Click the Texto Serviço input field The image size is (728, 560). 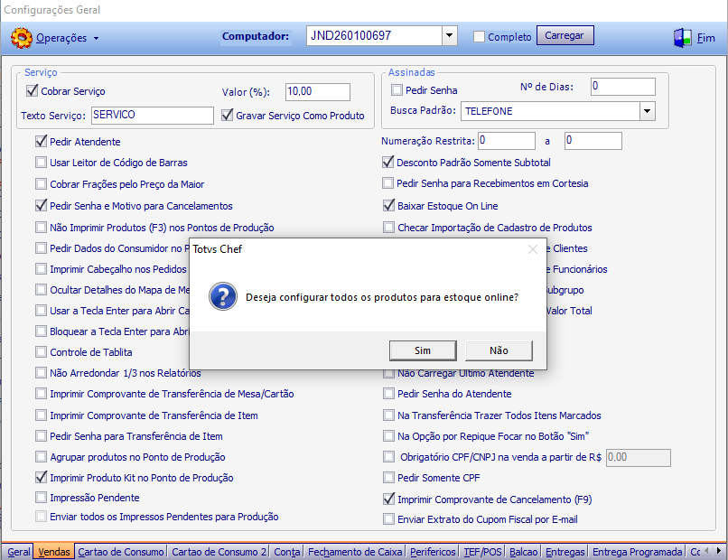[x=153, y=115]
